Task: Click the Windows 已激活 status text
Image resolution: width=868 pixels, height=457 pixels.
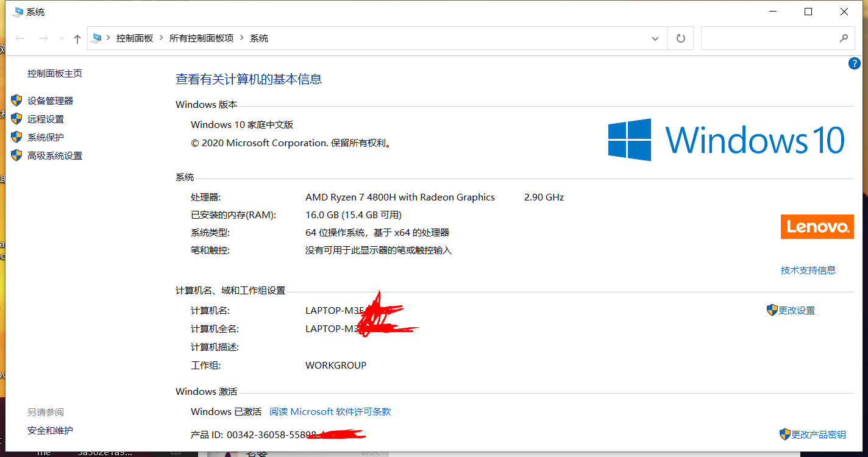Action: [x=226, y=411]
